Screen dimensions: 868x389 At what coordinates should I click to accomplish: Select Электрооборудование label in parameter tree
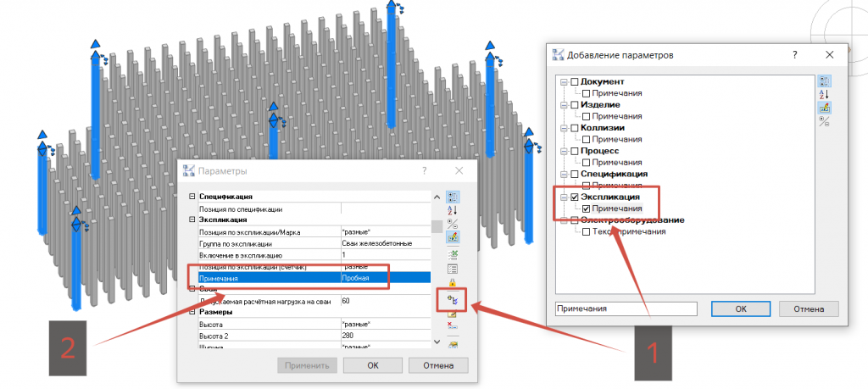pyautogui.click(x=632, y=220)
